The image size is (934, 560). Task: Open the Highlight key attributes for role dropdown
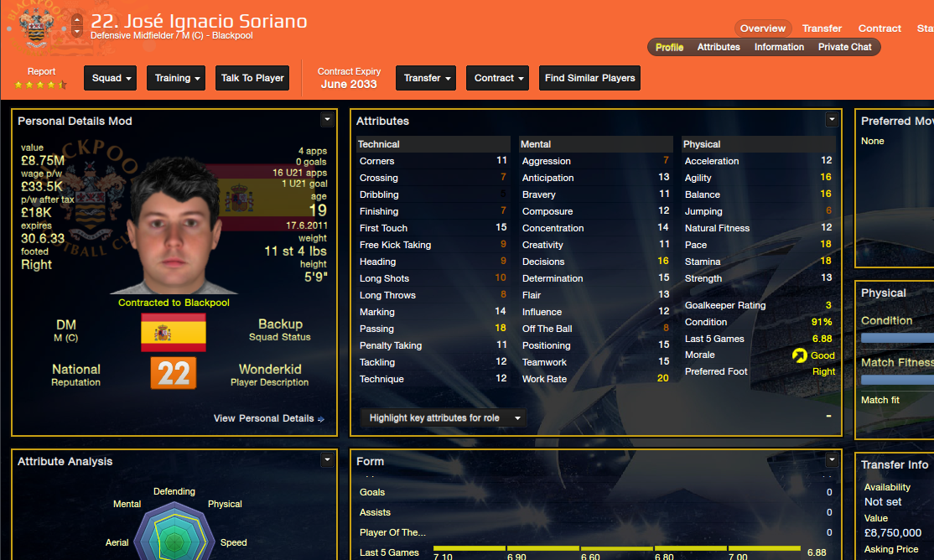tap(444, 417)
